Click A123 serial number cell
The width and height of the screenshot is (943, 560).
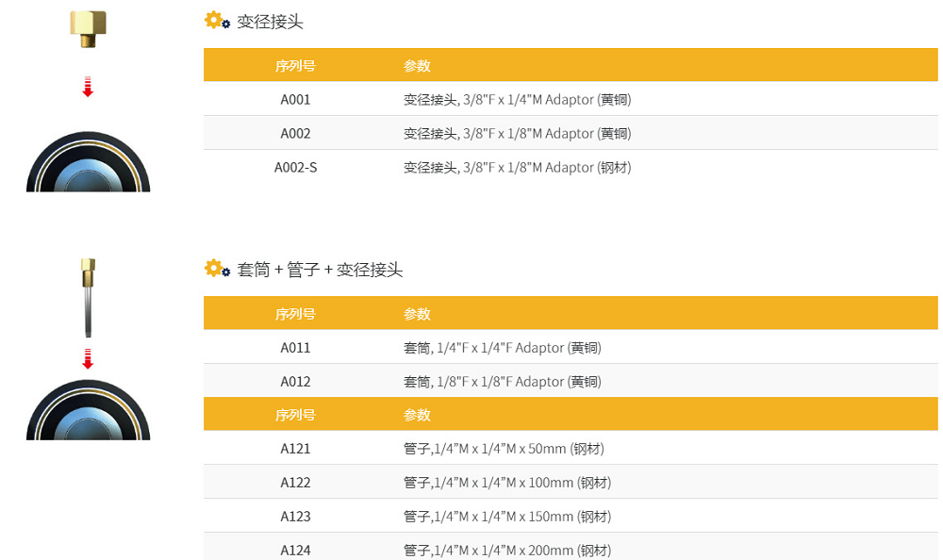pos(295,516)
